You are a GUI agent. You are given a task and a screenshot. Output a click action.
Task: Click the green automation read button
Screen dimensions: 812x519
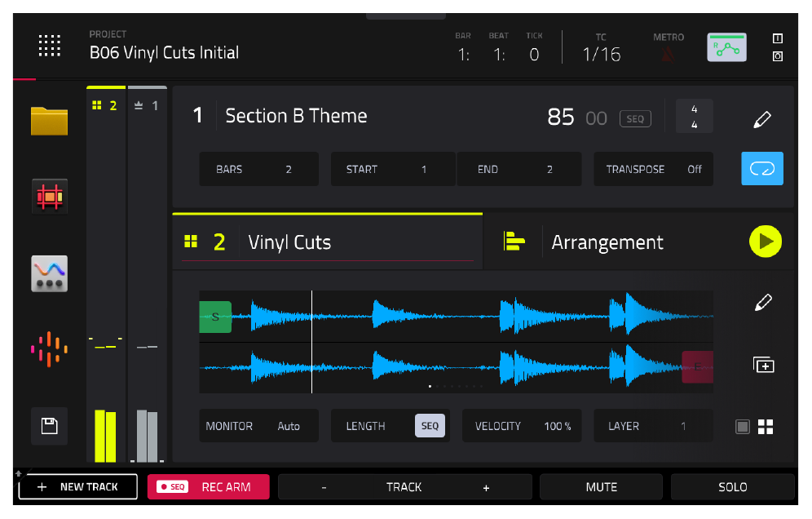tap(726, 47)
